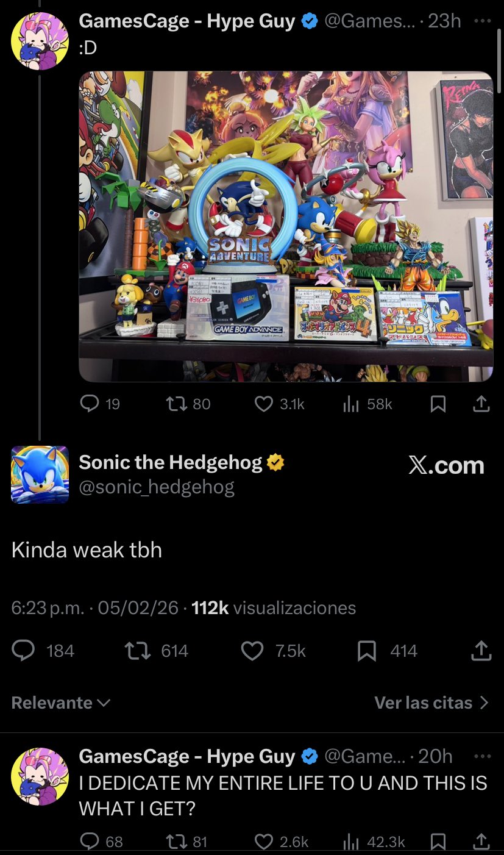Open the GamesCage avatar on the bottom reply
Viewport: 504px width, 855px height.
[x=40, y=775]
